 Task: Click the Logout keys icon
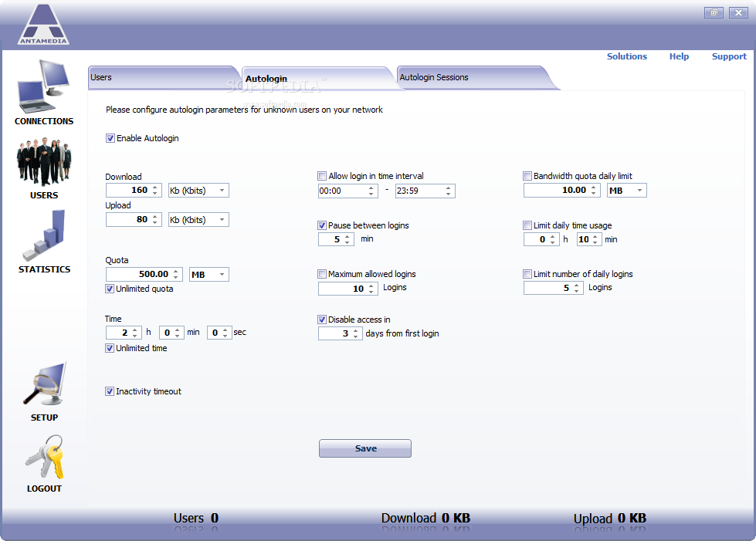44,457
